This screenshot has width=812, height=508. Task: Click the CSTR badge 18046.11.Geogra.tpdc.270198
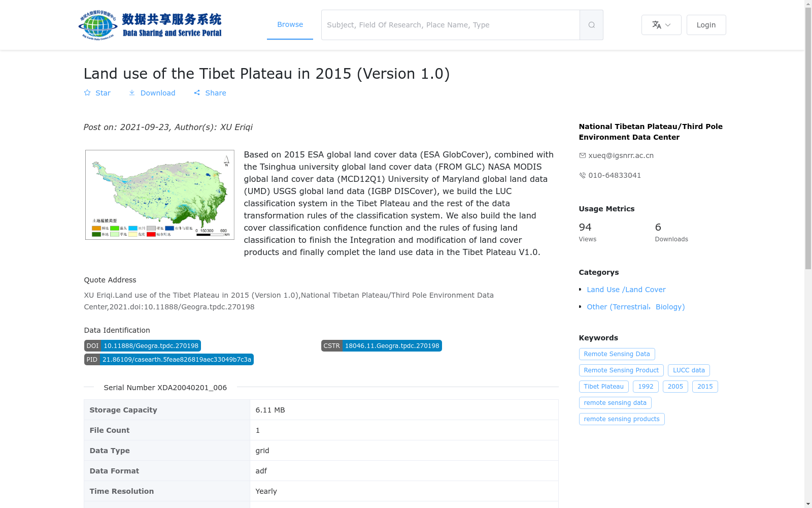[x=381, y=346]
